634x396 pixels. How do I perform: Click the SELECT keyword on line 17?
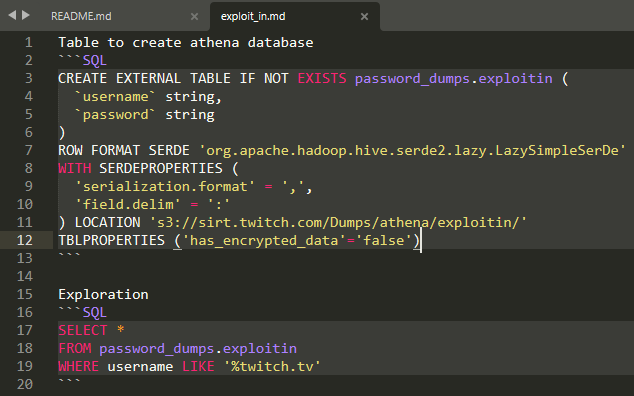[83, 330]
